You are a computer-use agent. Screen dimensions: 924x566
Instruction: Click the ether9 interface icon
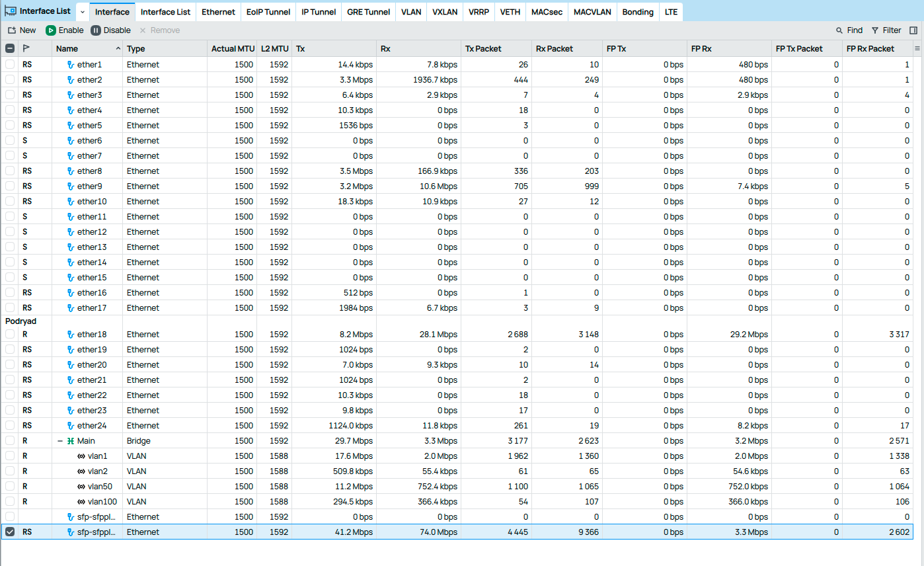coord(71,186)
